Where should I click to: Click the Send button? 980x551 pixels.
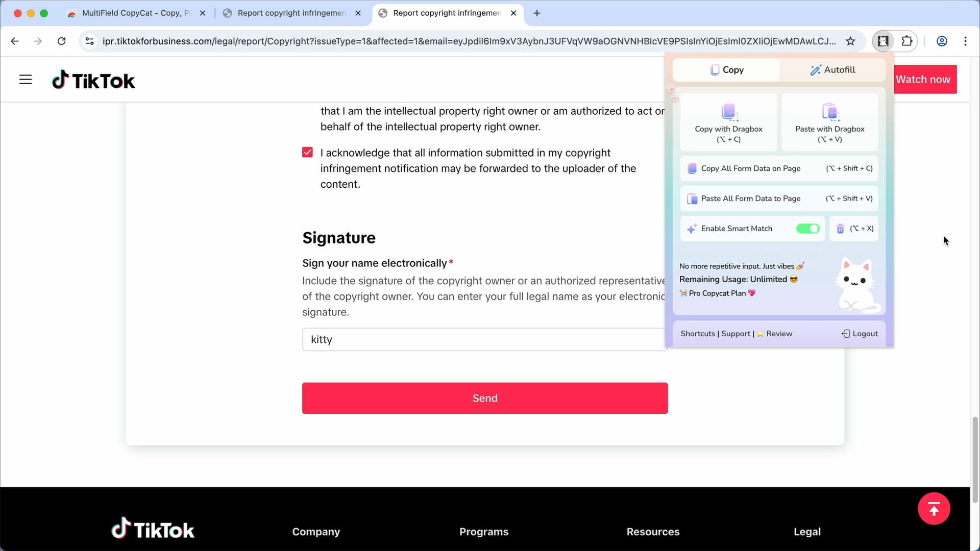point(484,398)
